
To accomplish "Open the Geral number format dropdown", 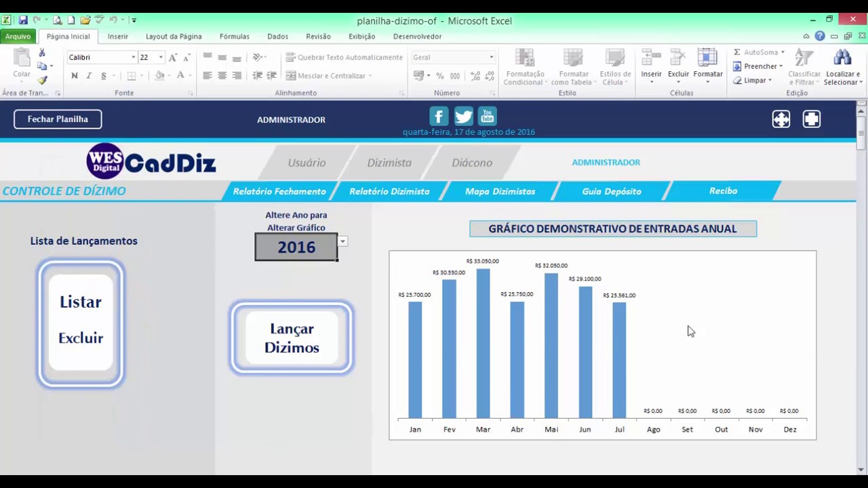I will [x=492, y=58].
